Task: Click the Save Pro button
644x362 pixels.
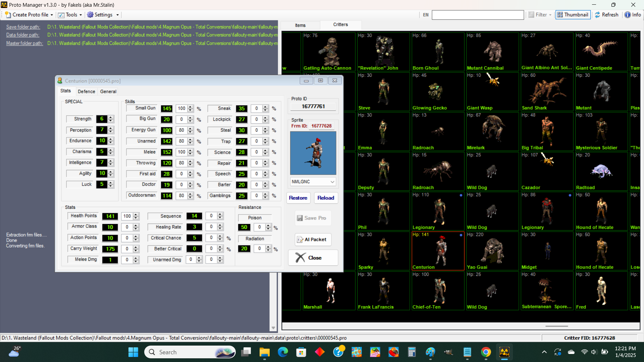Action: coord(313,218)
